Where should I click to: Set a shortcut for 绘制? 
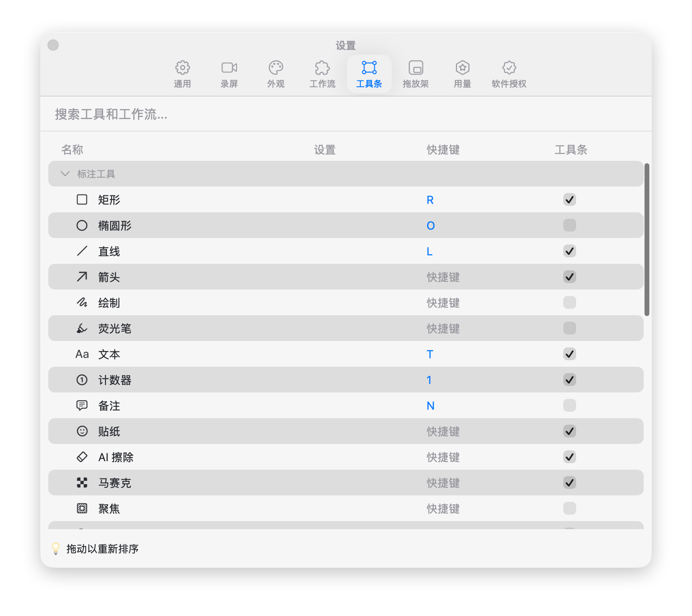pos(443,303)
